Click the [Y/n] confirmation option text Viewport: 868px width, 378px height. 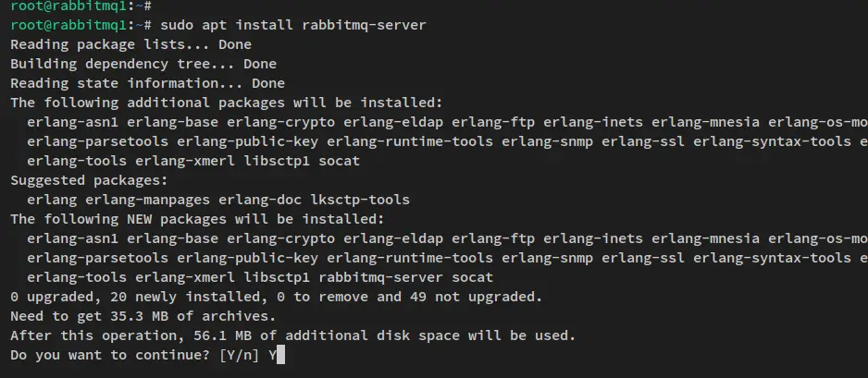point(239,355)
